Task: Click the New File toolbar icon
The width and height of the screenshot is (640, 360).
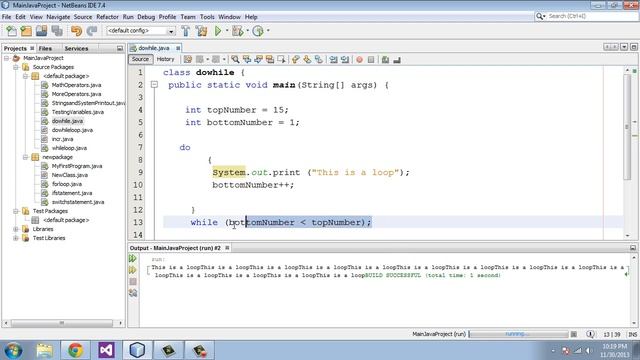Action: (11, 31)
